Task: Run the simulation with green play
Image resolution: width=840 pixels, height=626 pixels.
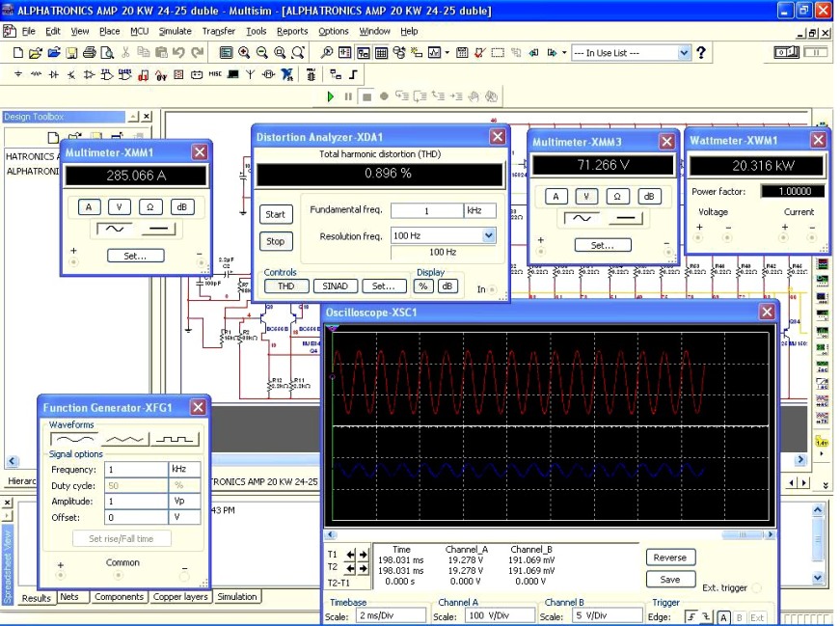Action: point(331,96)
